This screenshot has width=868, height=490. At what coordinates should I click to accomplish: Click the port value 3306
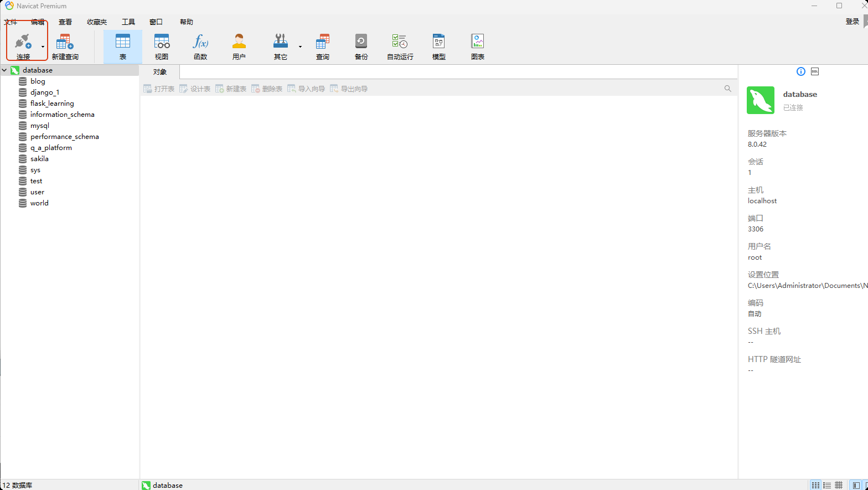click(x=756, y=229)
